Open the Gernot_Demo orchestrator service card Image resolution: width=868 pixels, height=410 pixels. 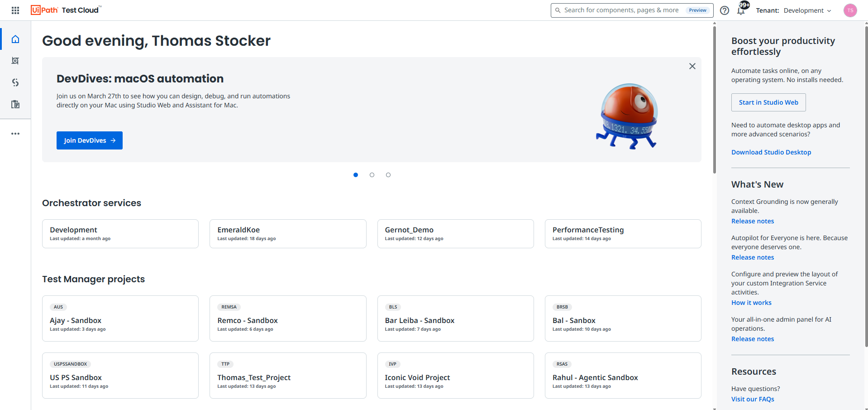456,234
